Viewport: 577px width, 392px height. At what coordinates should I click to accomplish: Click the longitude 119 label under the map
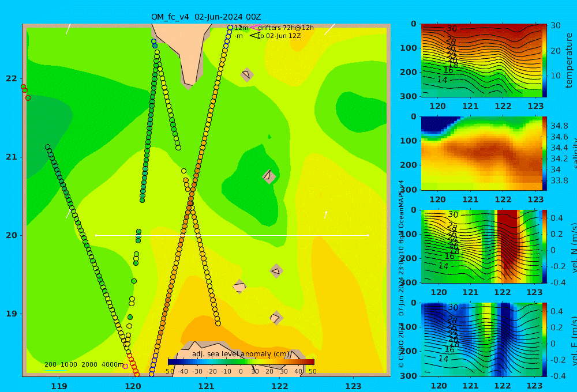click(59, 386)
